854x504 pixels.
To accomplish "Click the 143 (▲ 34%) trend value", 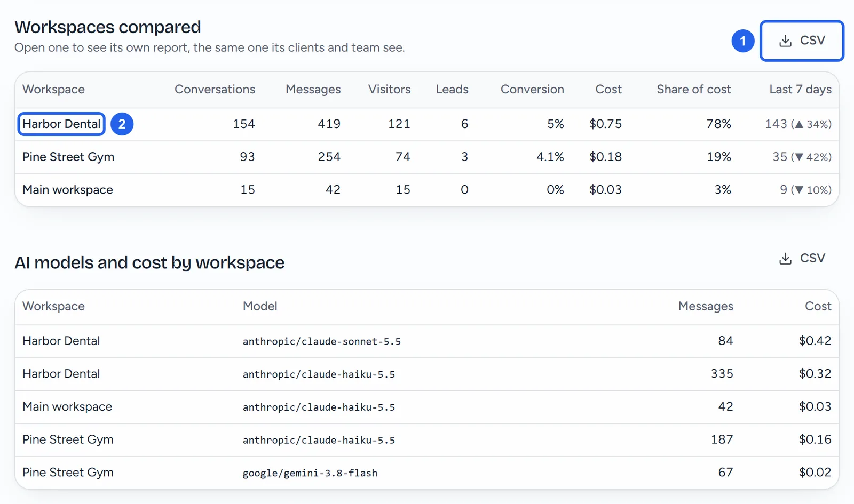I will click(798, 124).
